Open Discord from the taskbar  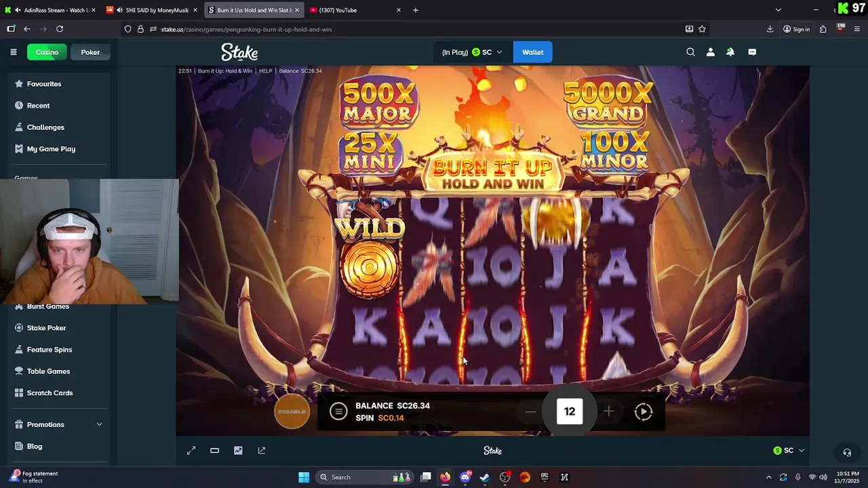(x=465, y=477)
